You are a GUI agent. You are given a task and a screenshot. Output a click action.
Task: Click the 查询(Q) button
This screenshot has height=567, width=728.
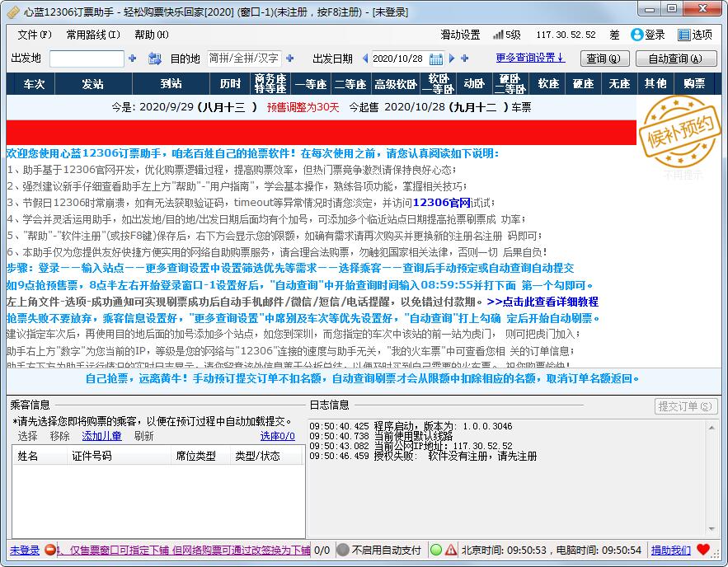point(604,59)
